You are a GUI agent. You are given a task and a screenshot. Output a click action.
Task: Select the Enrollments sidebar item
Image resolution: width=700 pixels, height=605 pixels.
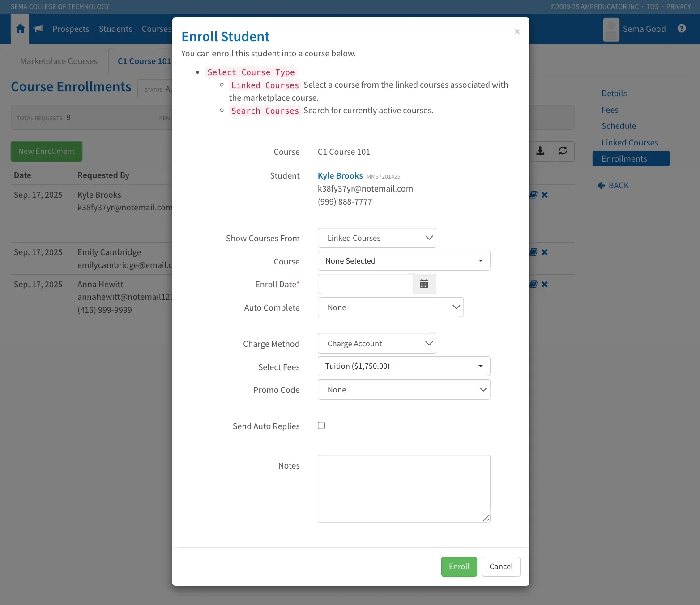pyautogui.click(x=631, y=158)
